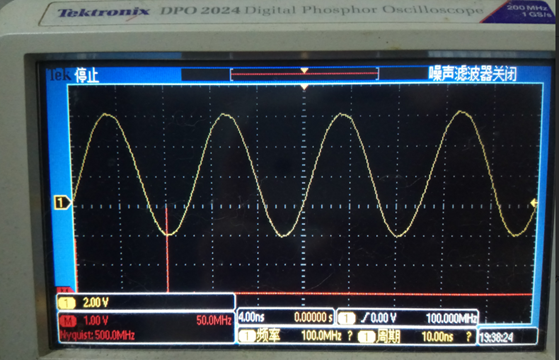Image resolution: width=559 pixels, height=360 pixels.
Task: Click the 10.00ns measured period value
Action: (437, 336)
